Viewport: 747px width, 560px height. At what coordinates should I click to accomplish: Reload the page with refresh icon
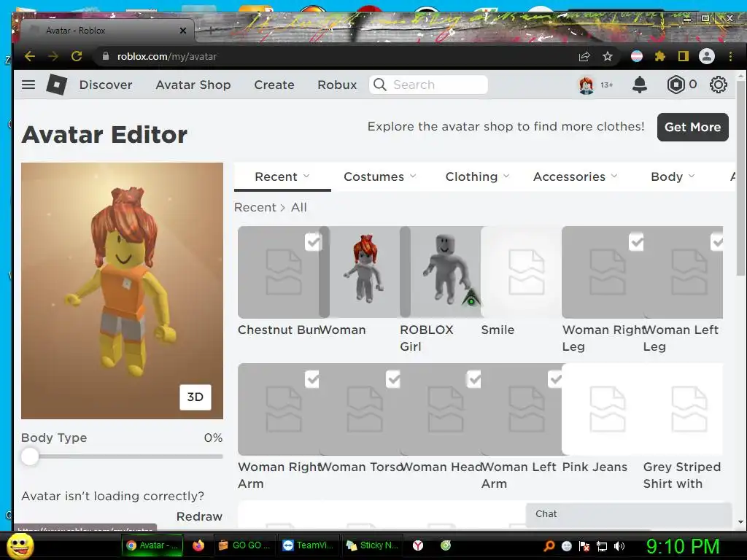(x=76, y=57)
